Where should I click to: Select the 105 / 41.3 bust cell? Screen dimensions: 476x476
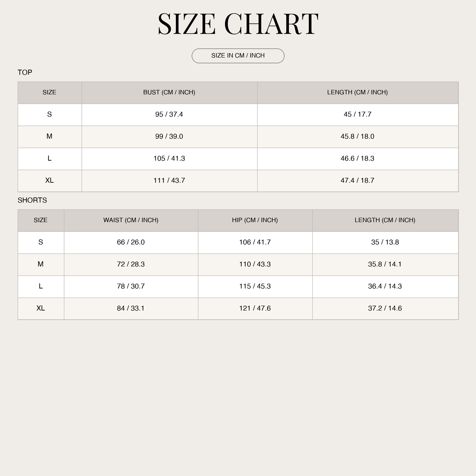(x=169, y=159)
